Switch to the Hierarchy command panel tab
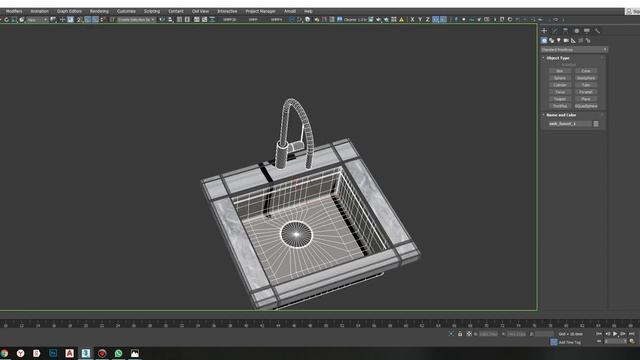The width and height of the screenshot is (640, 360). [565, 31]
